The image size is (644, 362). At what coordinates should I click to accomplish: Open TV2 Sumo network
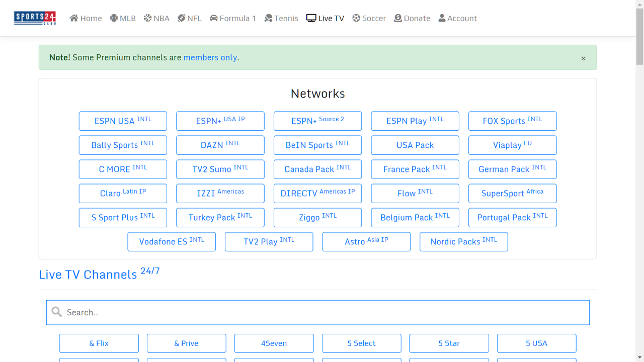pyautogui.click(x=220, y=169)
